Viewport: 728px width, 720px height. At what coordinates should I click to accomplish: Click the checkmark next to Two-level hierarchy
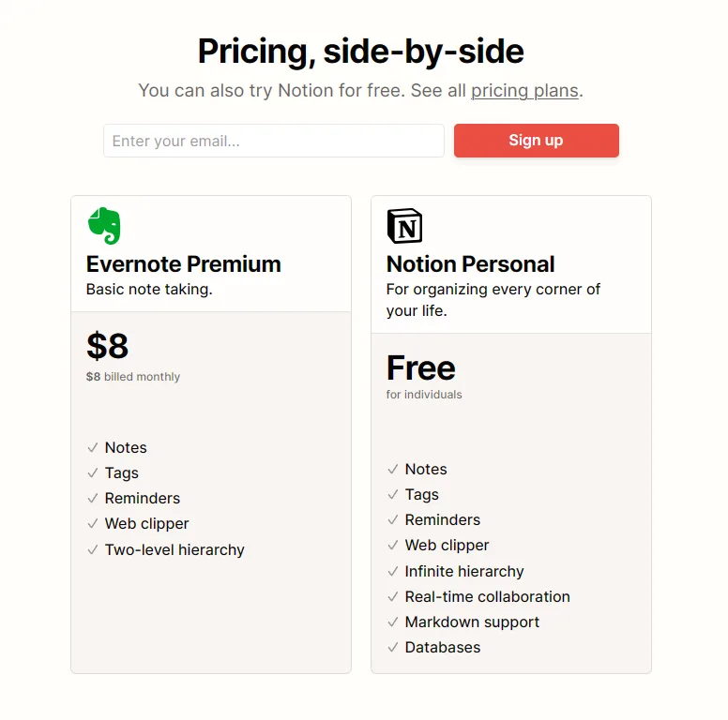[93, 550]
